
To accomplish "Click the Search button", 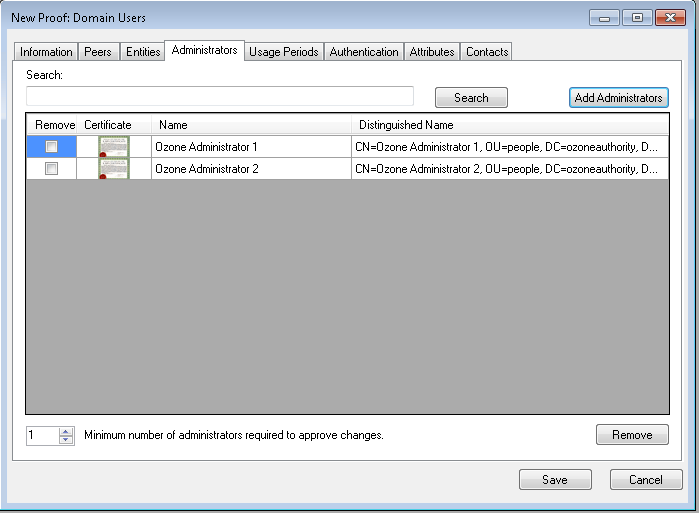I will [471, 98].
